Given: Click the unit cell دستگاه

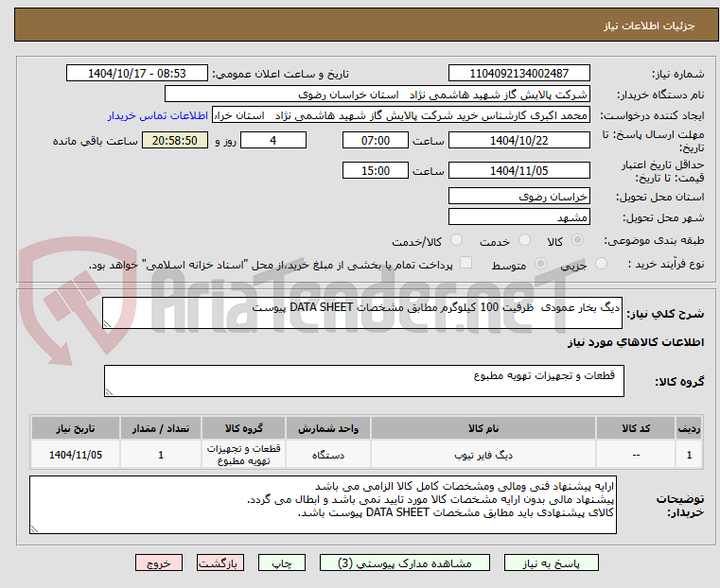Looking at the screenshot, I should click(328, 455).
